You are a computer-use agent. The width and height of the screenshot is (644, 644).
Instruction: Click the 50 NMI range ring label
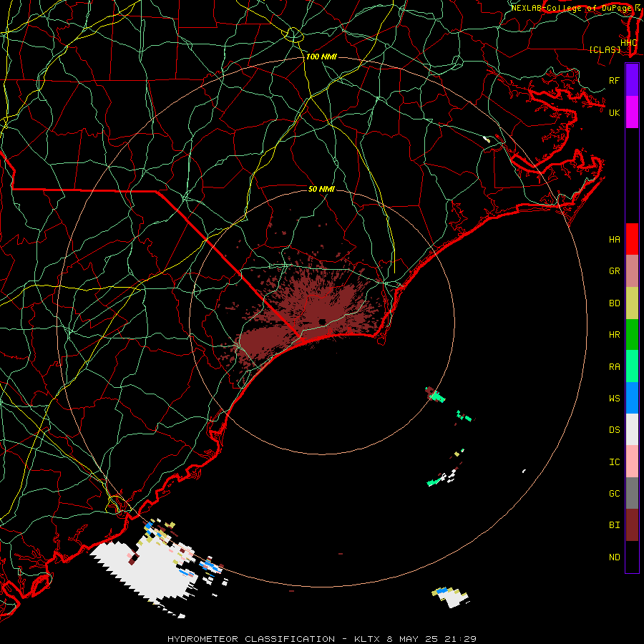[x=321, y=189]
